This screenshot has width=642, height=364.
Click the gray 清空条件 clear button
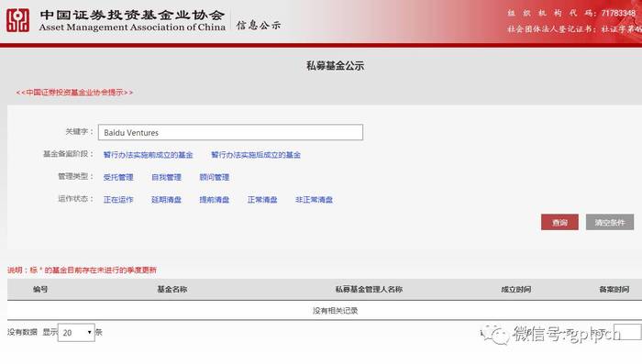pyautogui.click(x=610, y=222)
